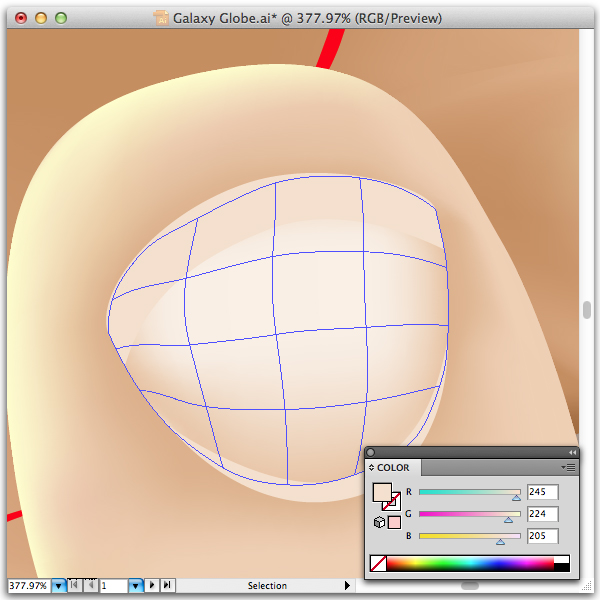Select None swatch in color spectrum bar
Viewport: 600px width, 600px height.
(378, 563)
